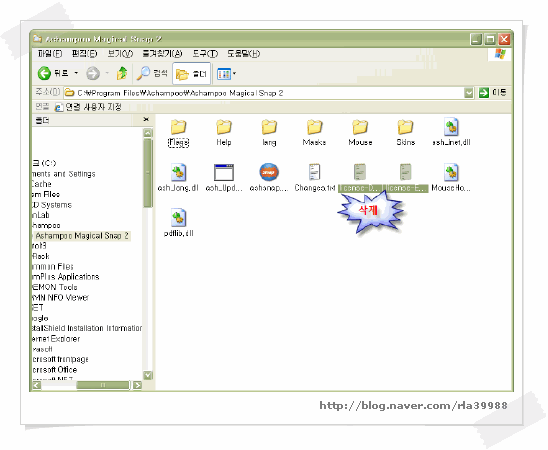Image resolution: width=548 pixels, height=450 pixels.
Task: Close the Folders pane
Action: (146, 119)
